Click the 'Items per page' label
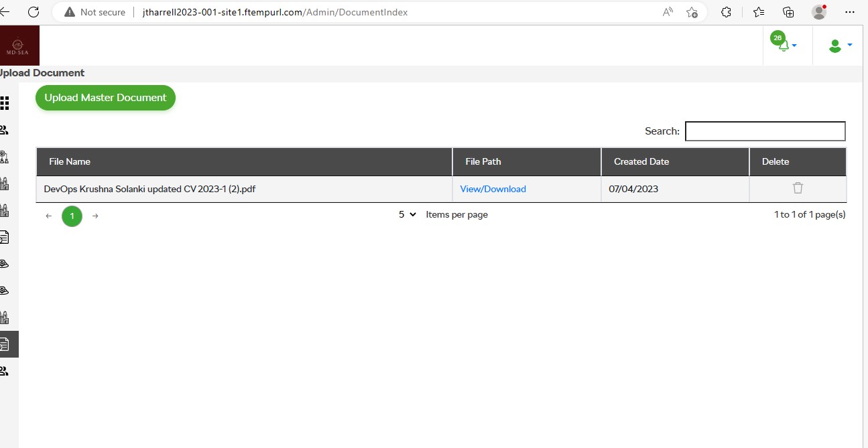 point(457,214)
